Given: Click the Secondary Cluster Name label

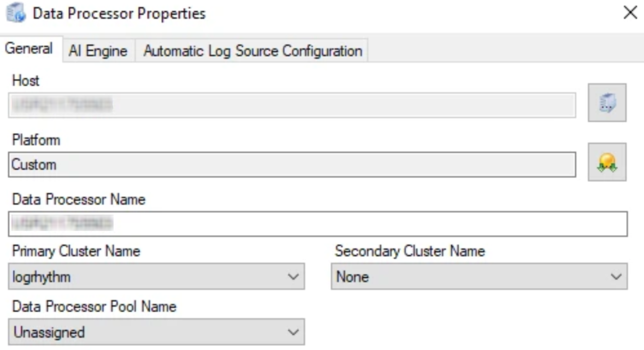Looking at the screenshot, I should [x=410, y=251].
